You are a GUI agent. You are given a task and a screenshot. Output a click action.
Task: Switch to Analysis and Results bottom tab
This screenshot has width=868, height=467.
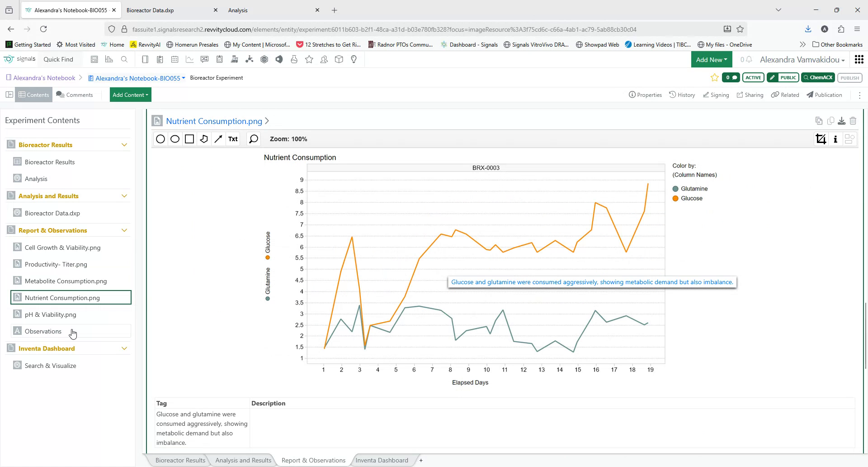(243, 460)
